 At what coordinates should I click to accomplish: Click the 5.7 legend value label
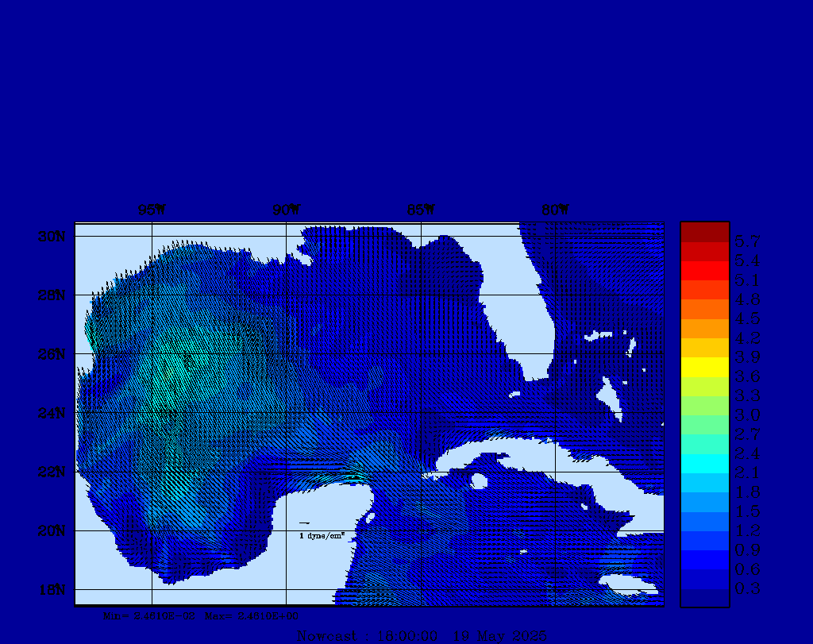pos(746,240)
